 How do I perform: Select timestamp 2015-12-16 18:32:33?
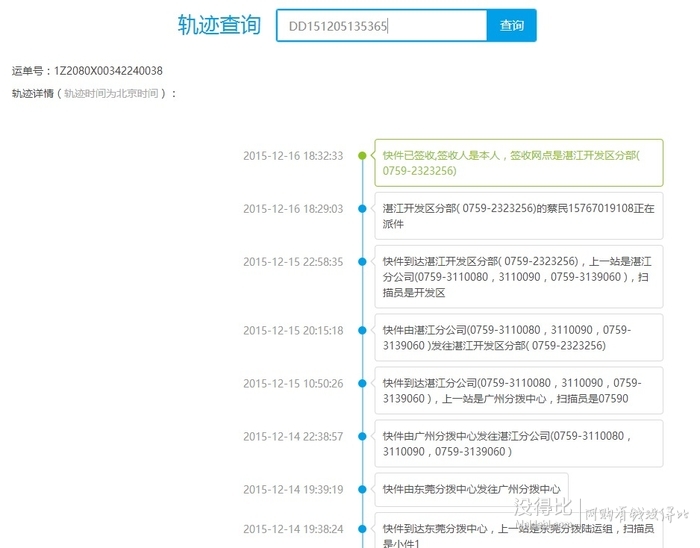[x=293, y=156]
